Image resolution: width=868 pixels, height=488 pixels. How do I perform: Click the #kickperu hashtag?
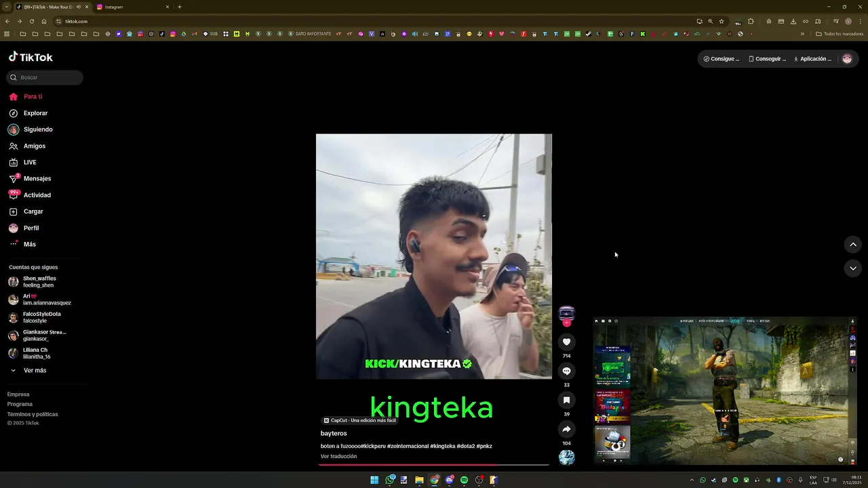373,446
